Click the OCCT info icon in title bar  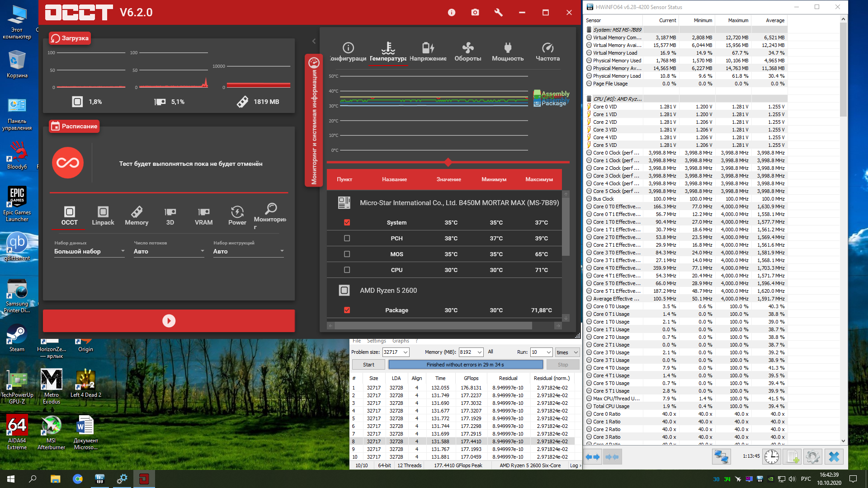[451, 13]
